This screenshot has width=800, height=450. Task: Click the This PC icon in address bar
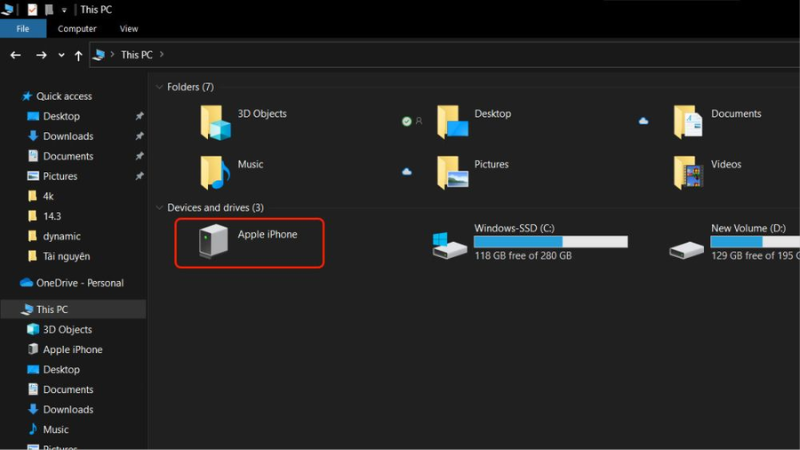[x=99, y=55]
